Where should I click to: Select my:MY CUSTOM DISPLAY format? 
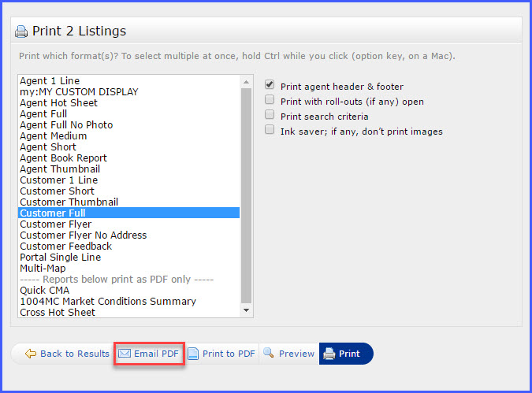79,92
